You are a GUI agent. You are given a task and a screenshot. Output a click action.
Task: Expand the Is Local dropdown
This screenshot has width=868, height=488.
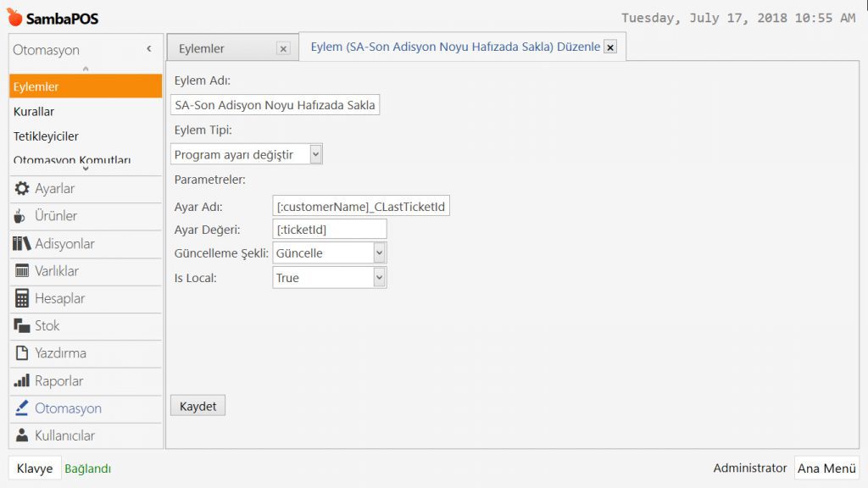(x=379, y=278)
